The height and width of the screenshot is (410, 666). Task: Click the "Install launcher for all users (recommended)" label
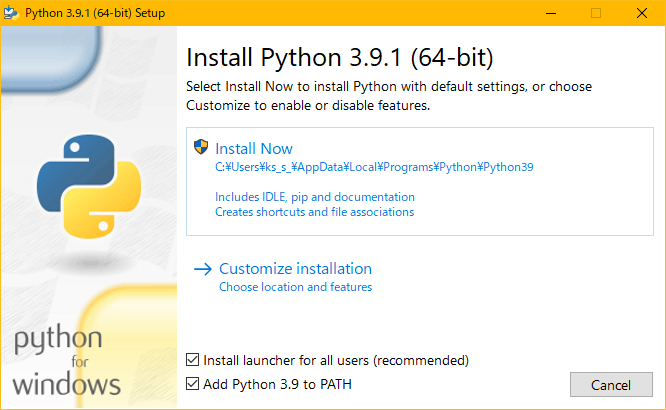(x=336, y=360)
